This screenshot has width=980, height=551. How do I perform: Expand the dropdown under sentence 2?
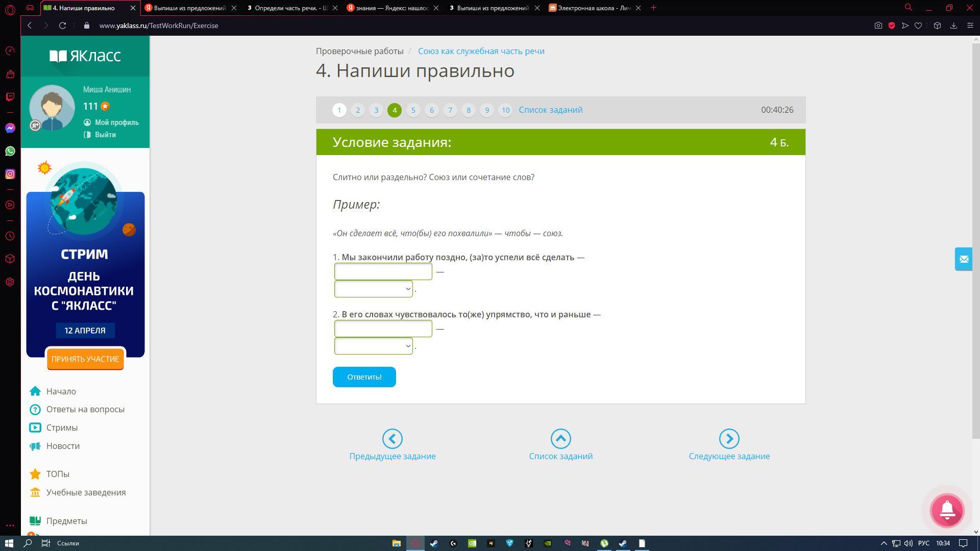[373, 346]
